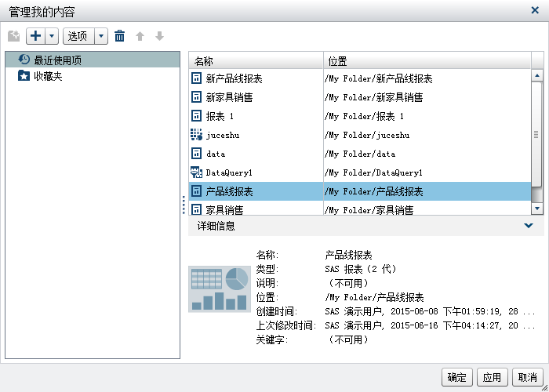Click the trash delete icon
The height and width of the screenshot is (392, 549).
[x=119, y=36]
